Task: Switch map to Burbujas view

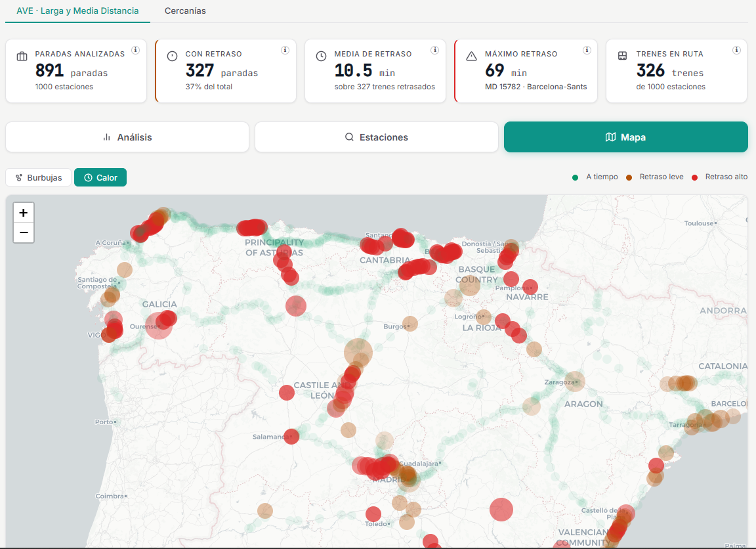Action: (38, 177)
